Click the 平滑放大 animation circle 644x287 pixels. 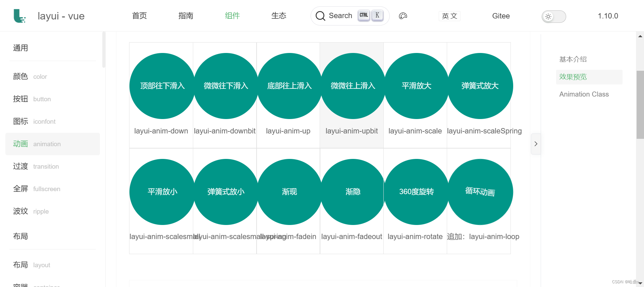[416, 86]
